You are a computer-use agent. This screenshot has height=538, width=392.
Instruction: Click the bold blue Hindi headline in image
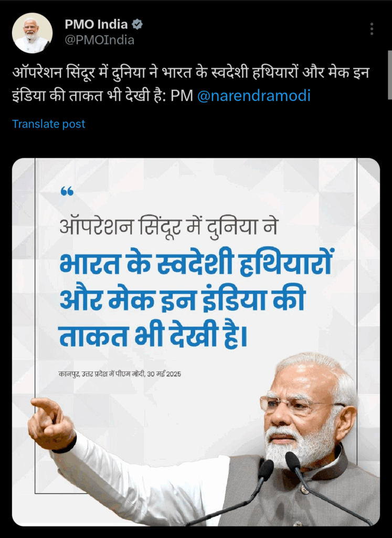click(x=196, y=299)
